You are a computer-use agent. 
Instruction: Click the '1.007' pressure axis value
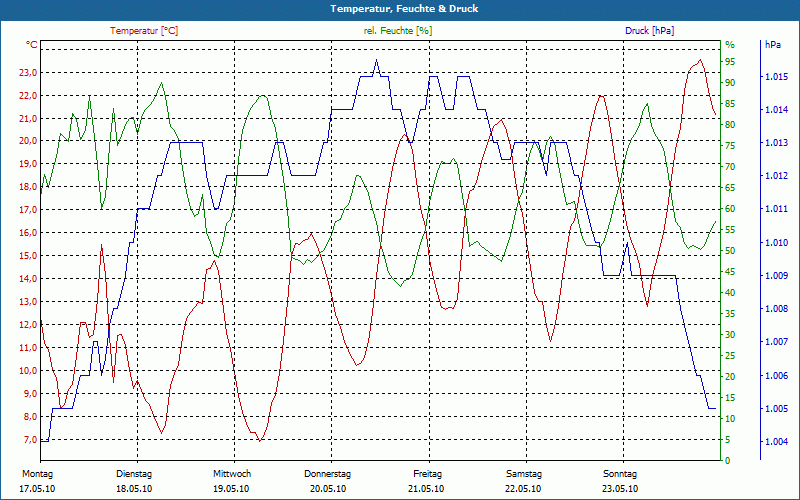(776, 342)
